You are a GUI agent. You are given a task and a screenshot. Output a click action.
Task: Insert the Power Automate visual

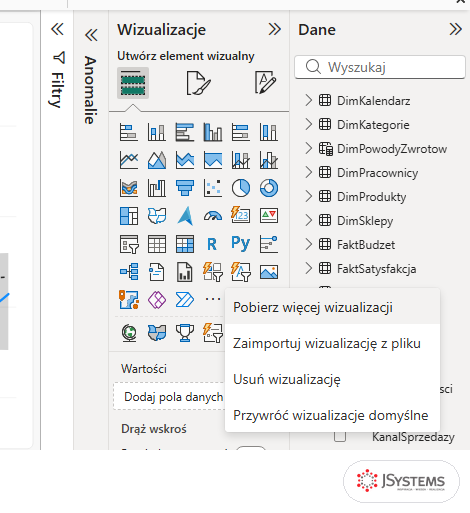(x=185, y=299)
